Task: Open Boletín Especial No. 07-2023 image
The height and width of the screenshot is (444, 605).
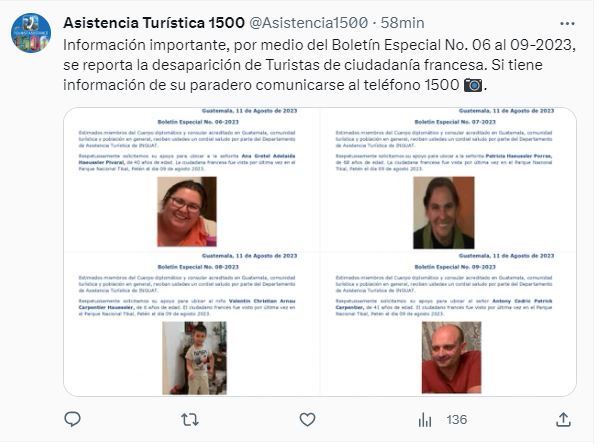Action: coord(448,179)
